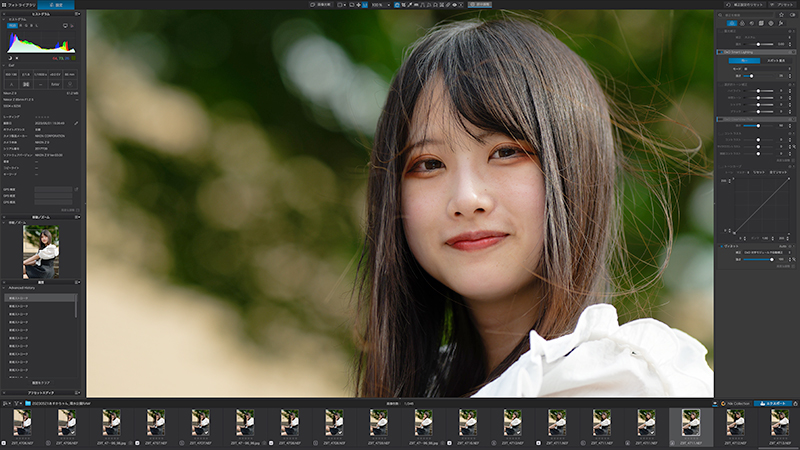Click the Local Adjustments button in toolbar
Screen dimensions: 800x450
[x=480, y=5]
